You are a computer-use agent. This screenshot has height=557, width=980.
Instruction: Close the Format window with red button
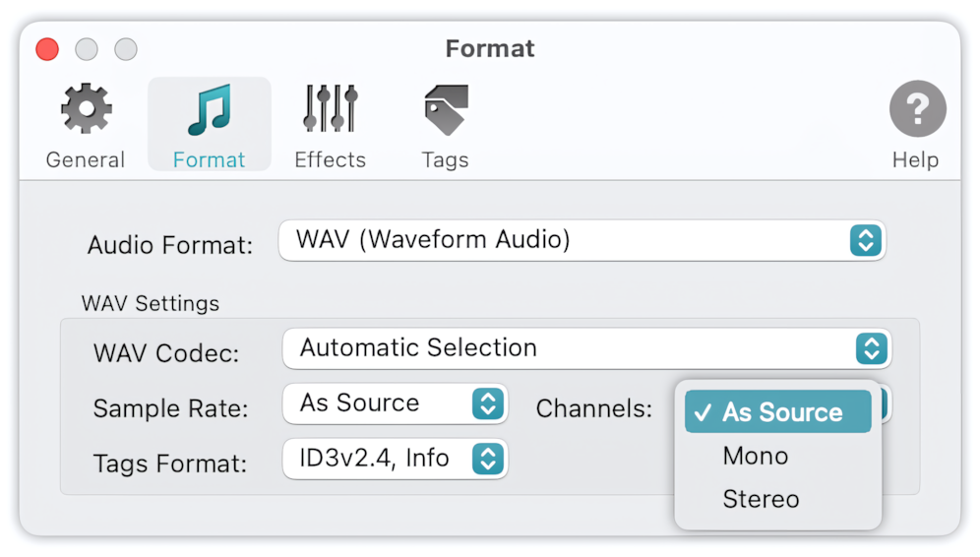47,49
